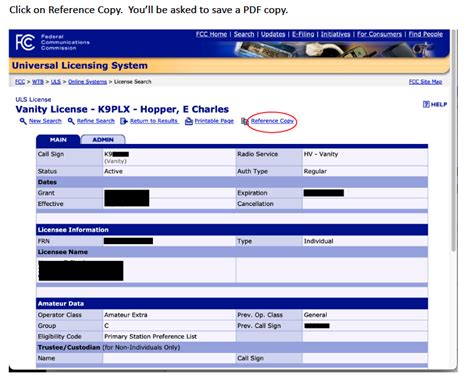Open the FCC Site Map link
Image resolution: width=474 pixels, height=383 pixels.
(x=425, y=82)
